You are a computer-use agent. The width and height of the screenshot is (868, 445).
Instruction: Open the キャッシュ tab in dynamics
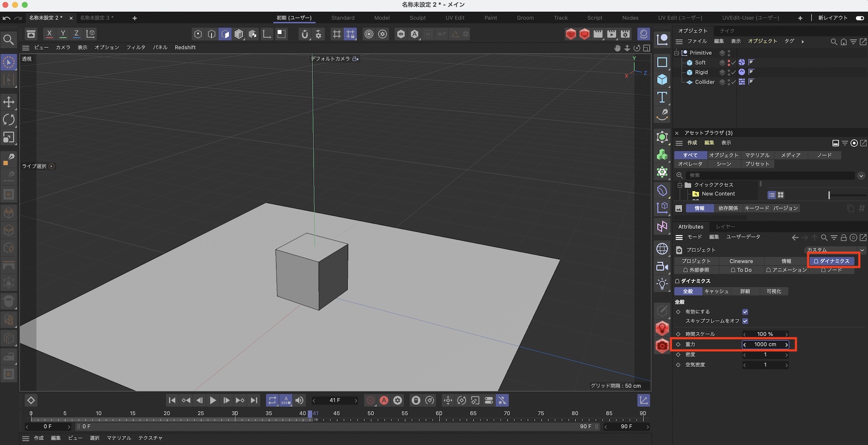(x=716, y=291)
